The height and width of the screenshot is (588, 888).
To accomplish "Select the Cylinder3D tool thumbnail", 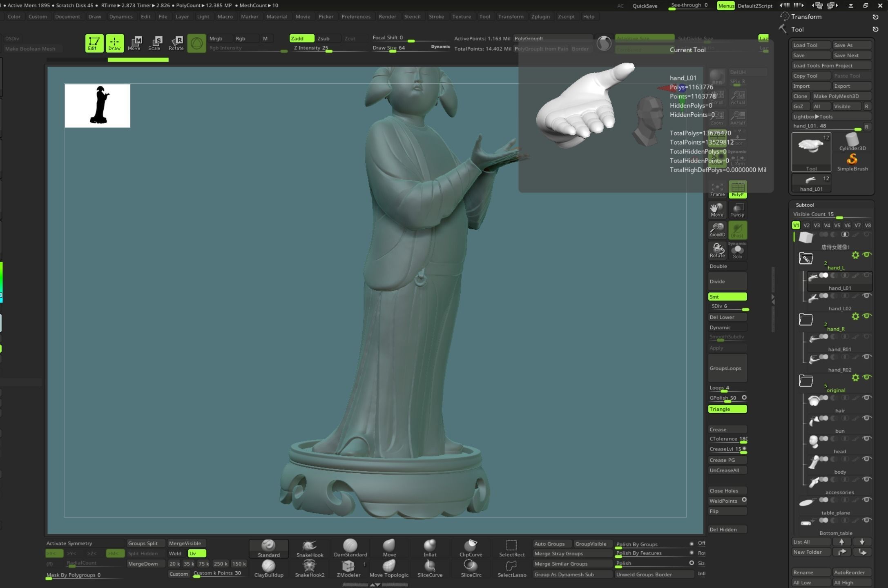I will click(x=852, y=142).
